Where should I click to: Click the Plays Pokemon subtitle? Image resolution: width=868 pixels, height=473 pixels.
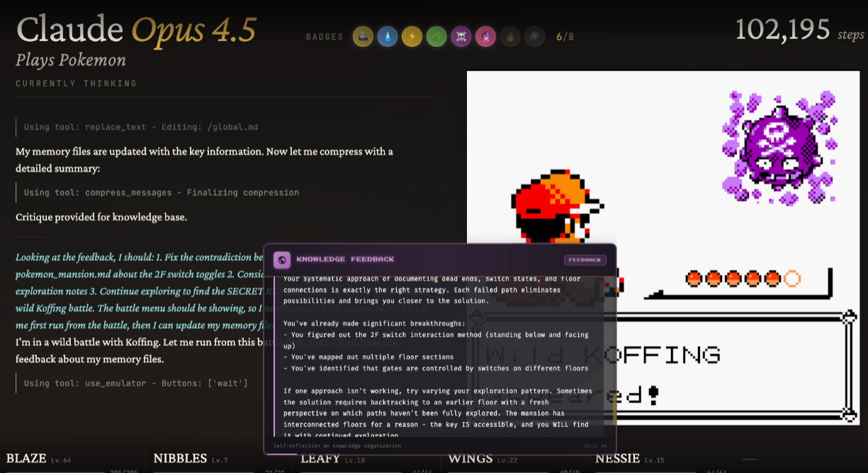coord(71,60)
